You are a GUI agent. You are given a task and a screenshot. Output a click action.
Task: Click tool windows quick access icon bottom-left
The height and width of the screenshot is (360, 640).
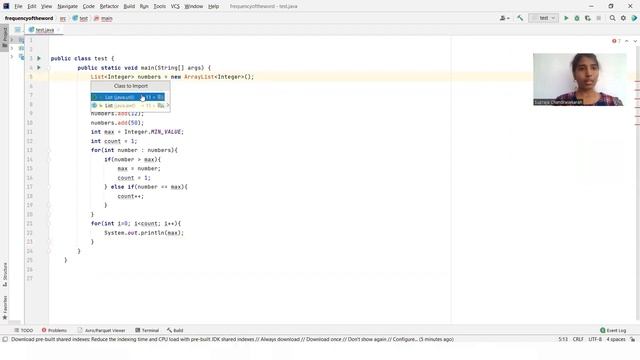tap(5, 339)
